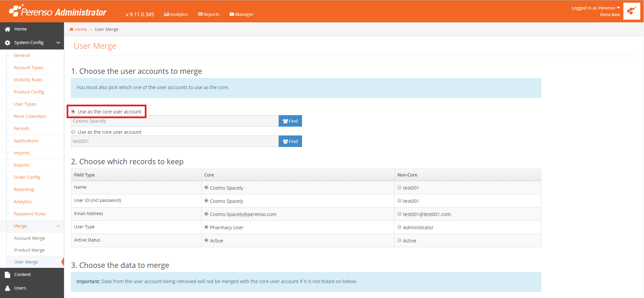This screenshot has width=644, height=298.
Task: Open Applications in sidebar
Action: click(x=26, y=141)
